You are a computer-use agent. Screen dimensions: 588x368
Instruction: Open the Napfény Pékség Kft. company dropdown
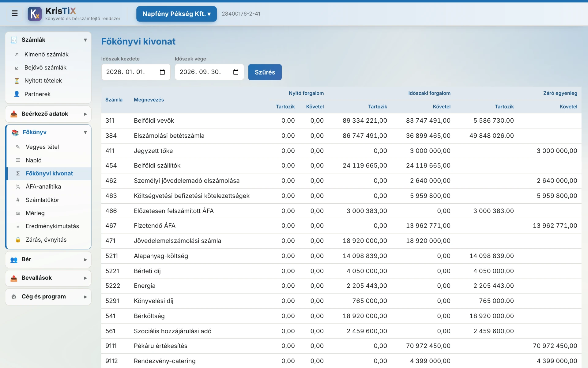tap(176, 14)
